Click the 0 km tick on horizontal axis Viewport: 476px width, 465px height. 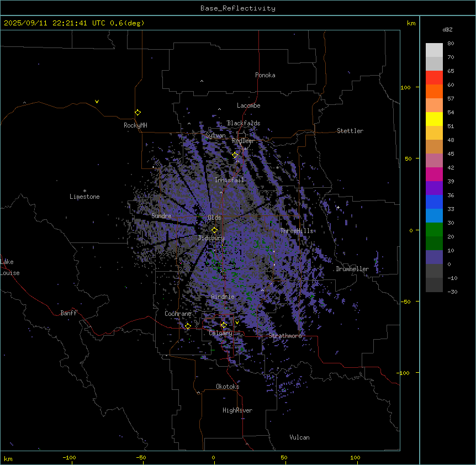point(213,457)
